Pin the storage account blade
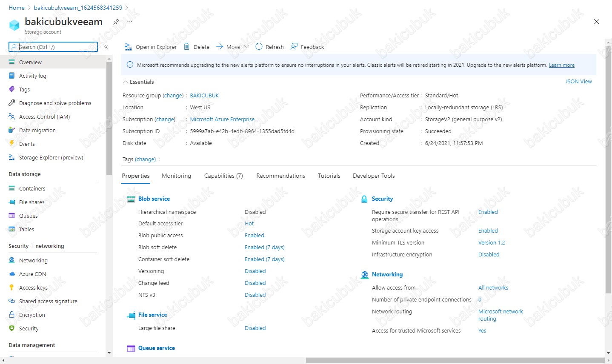Viewport: 612px width, 364px height. (116, 22)
